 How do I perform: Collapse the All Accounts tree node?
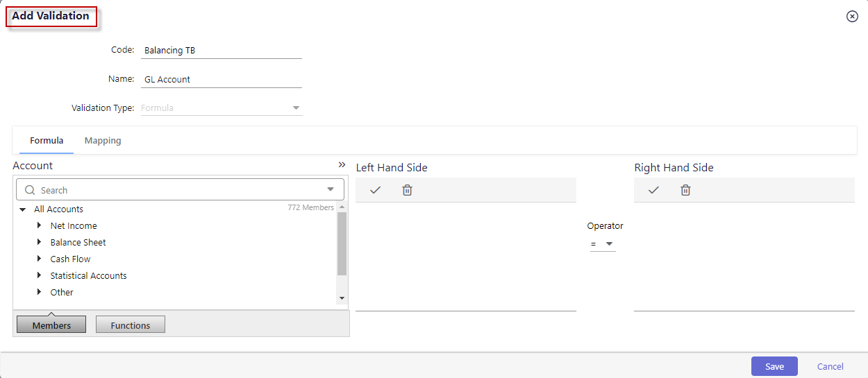point(23,209)
